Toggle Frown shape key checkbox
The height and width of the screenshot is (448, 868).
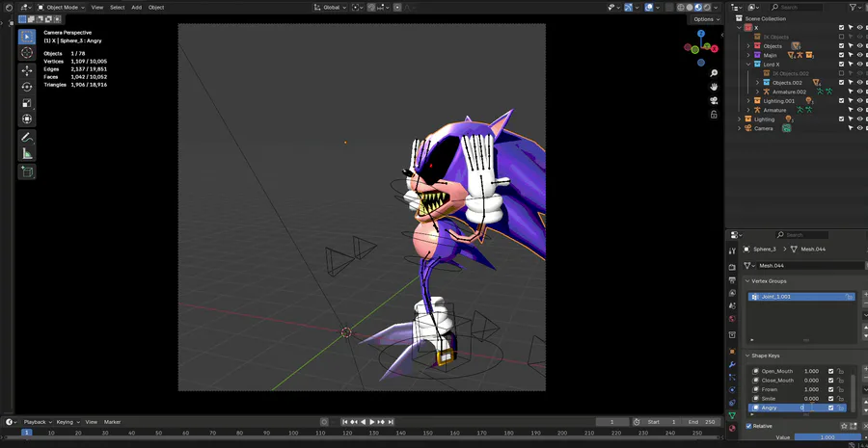tap(830, 389)
